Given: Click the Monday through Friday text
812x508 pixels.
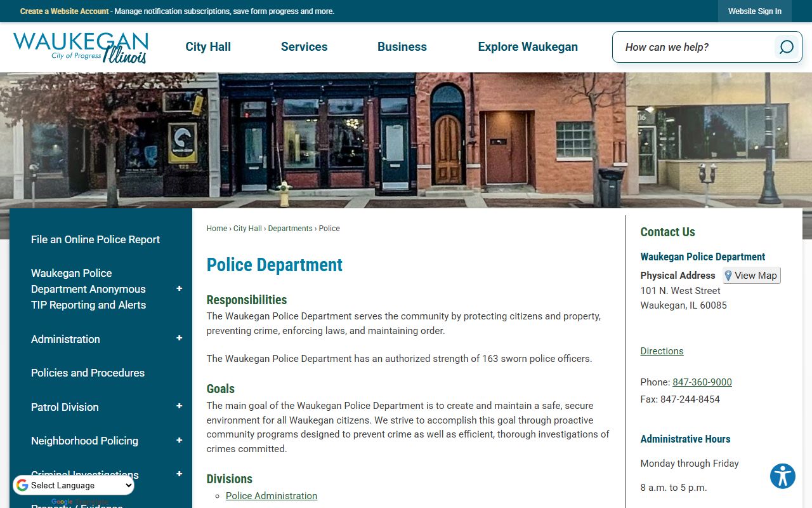Looking at the screenshot, I should (690, 464).
